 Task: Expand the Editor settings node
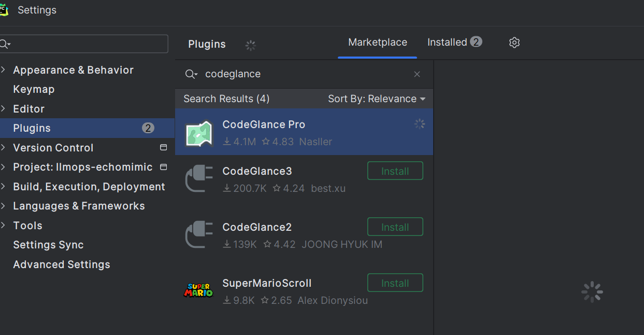point(3,109)
